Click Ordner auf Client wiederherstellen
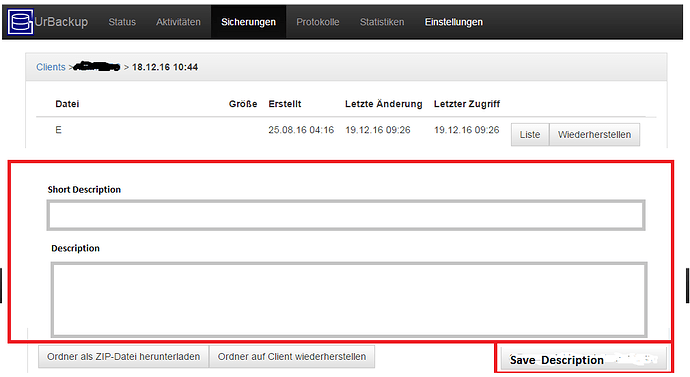690x377 pixels. click(292, 356)
